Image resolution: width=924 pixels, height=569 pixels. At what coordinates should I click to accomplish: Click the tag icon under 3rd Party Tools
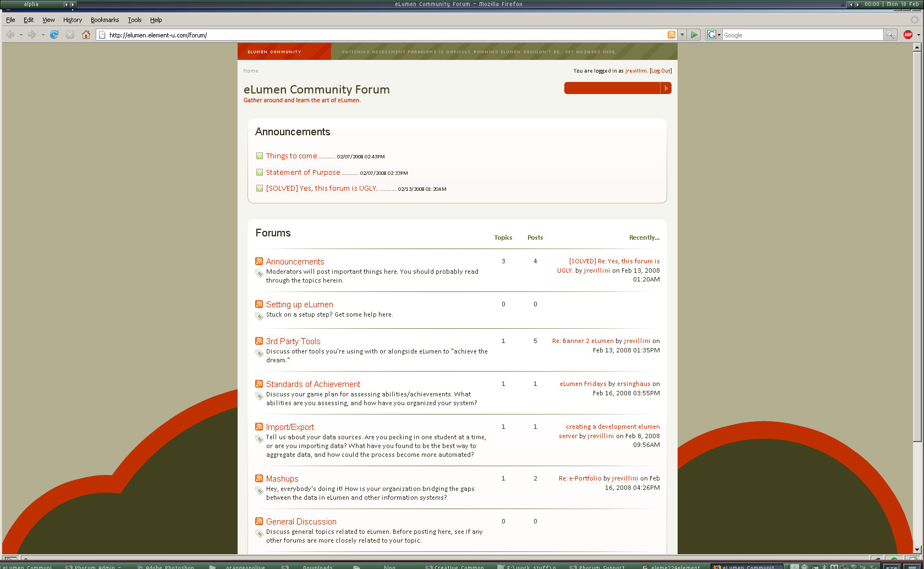260,353
